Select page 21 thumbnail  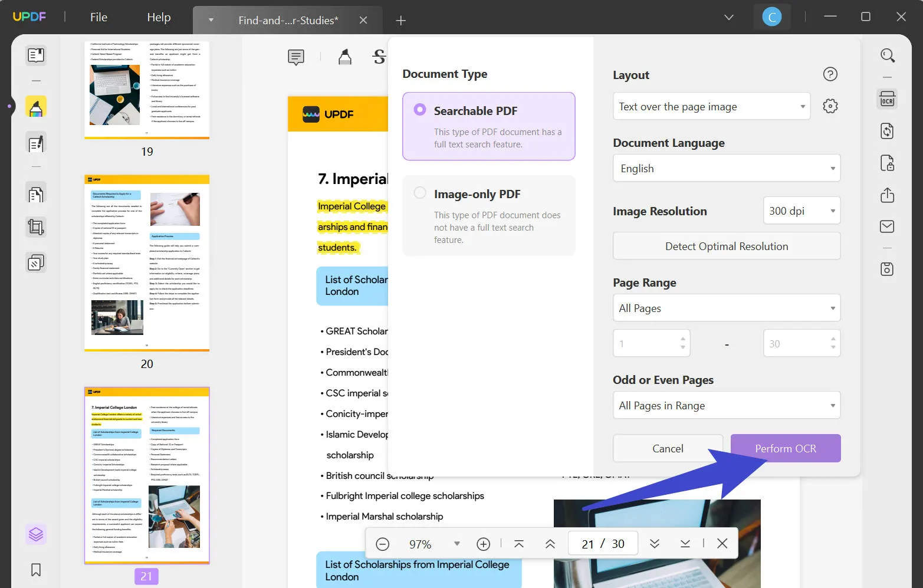[147, 475]
